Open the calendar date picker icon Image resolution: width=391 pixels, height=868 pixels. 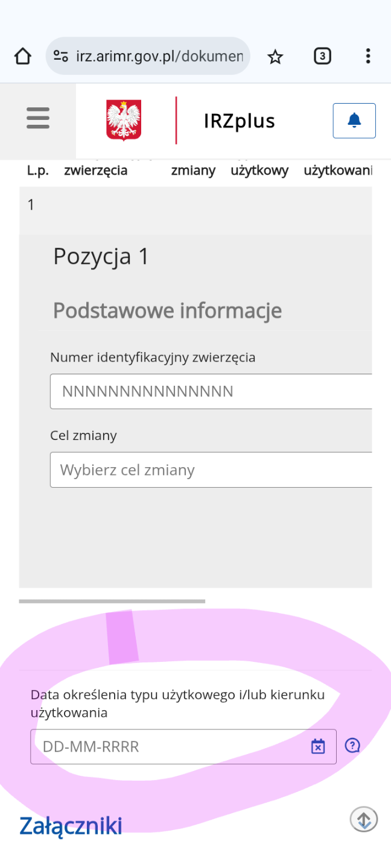click(318, 747)
